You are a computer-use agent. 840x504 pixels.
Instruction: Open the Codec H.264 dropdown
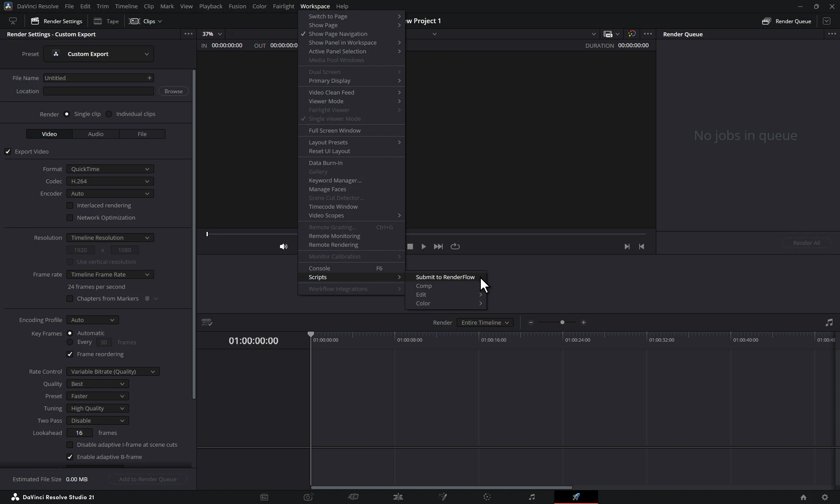[x=110, y=181]
